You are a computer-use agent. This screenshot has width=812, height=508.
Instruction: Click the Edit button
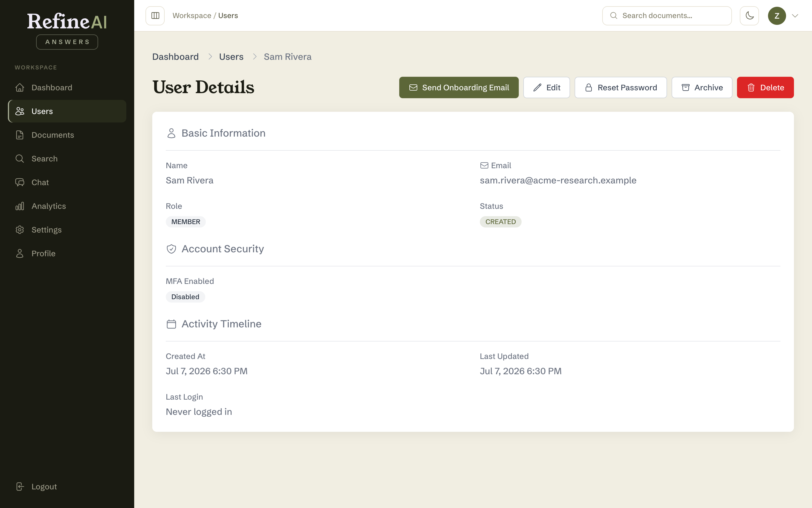[x=547, y=87]
